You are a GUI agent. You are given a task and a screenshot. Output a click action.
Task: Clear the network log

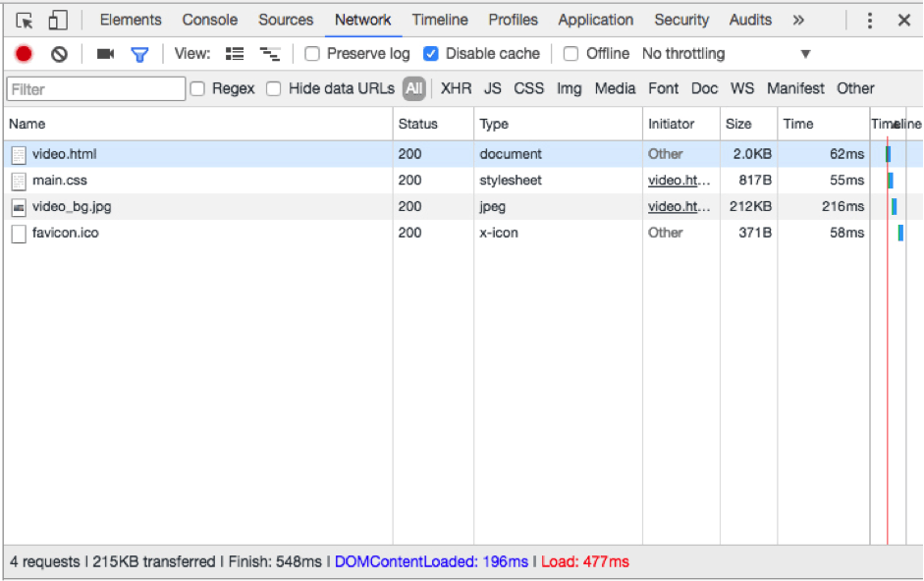coord(59,54)
